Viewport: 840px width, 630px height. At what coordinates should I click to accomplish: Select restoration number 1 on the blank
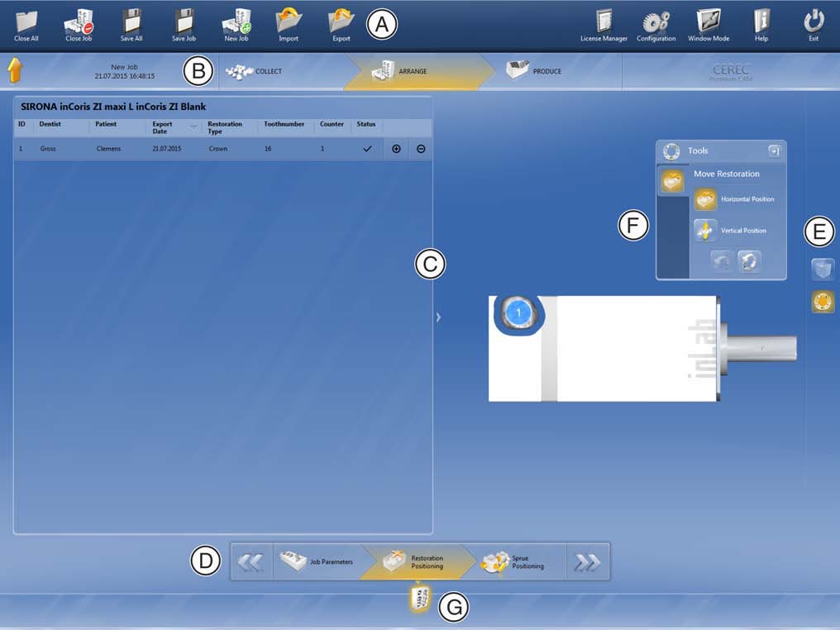518,312
